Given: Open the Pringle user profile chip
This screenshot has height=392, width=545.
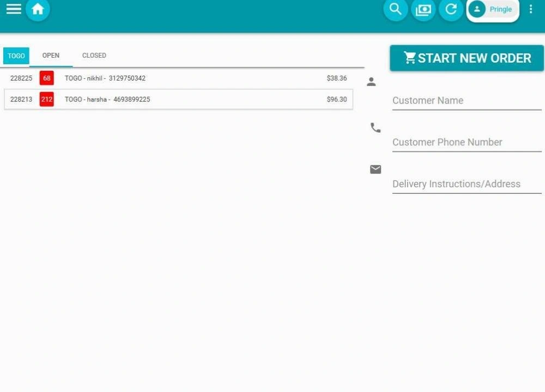Looking at the screenshot, I should point(493,9).
